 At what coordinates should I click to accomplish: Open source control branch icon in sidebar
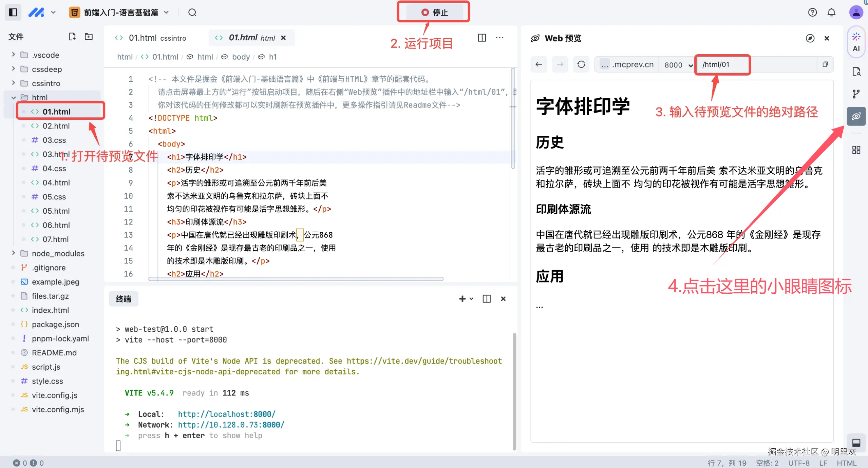[856, 94]
